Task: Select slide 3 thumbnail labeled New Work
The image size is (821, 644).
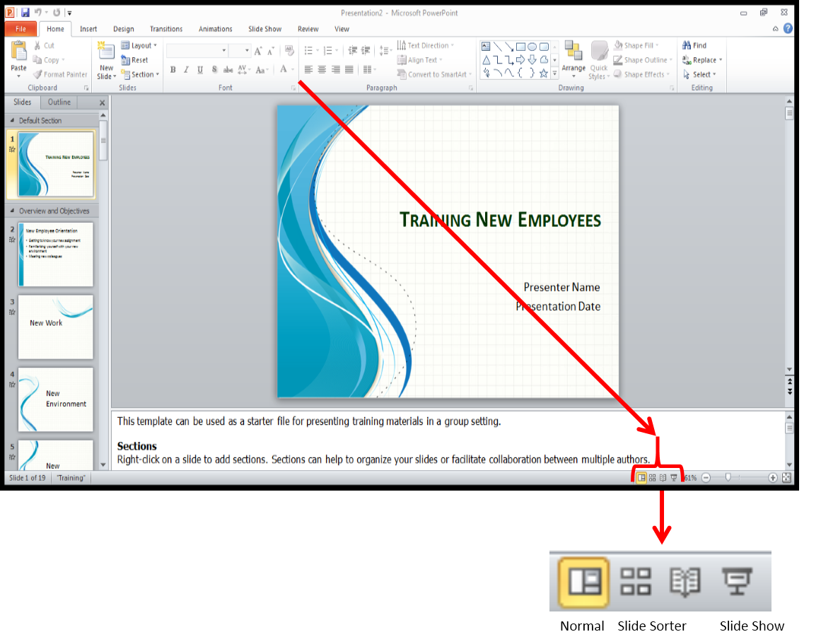Action: [x=56, y=327]
